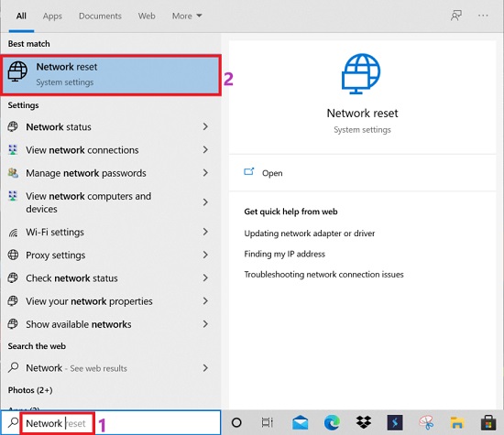
Task: Click the Manage network passwords users icon
Action: (13, 173)
